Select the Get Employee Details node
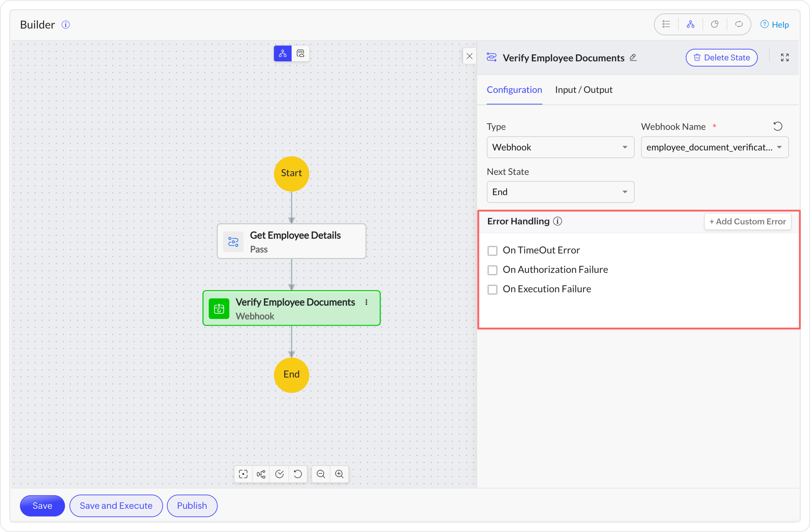Screen dimensions: 810x532 (x=291, y=241)
